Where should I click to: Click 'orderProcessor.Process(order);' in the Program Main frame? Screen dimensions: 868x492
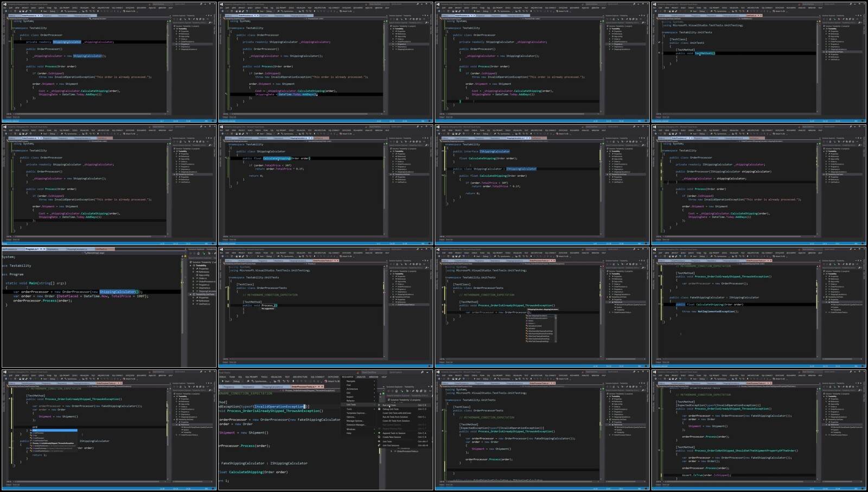point(42,300)
